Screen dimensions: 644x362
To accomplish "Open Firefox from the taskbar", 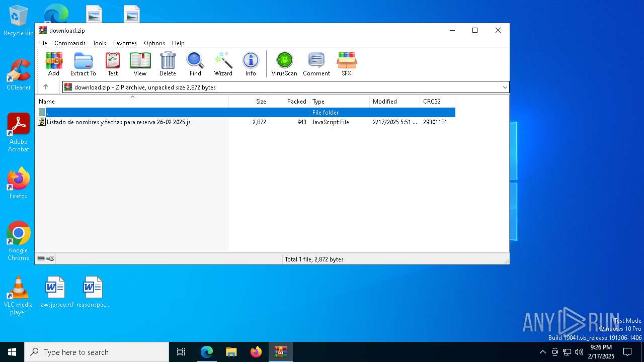I will click(256, 352).
